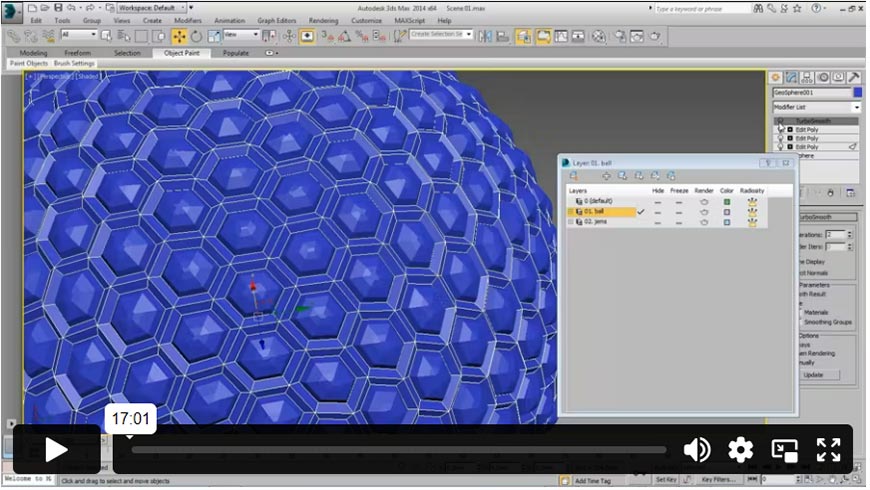Enable picture-in-picture on the video player
This screenshot has height=490, width=870.
(x=784, y=450)
